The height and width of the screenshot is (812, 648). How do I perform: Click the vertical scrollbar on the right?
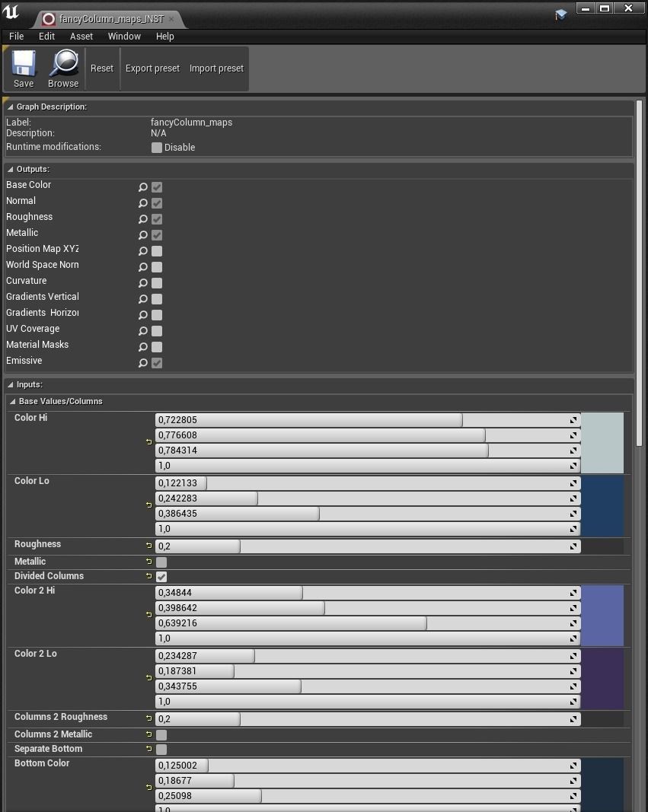click(640, 273)
